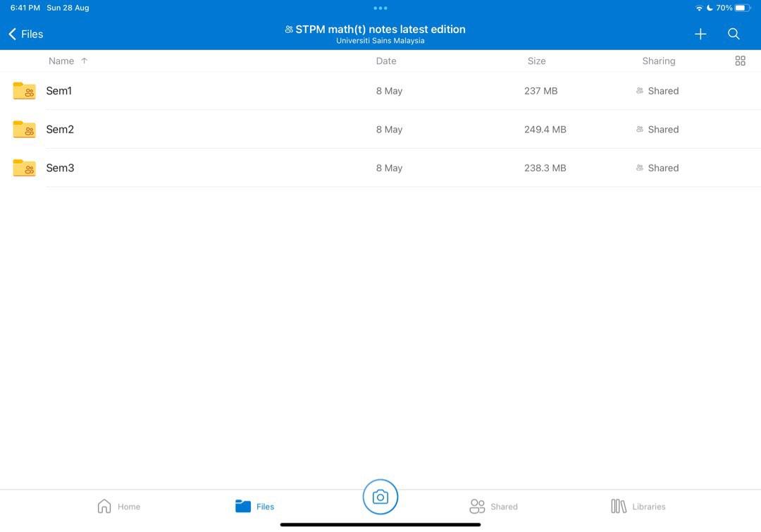Open the Sem2 shared folder icon

pyautogui.click(x=25, y=130)
